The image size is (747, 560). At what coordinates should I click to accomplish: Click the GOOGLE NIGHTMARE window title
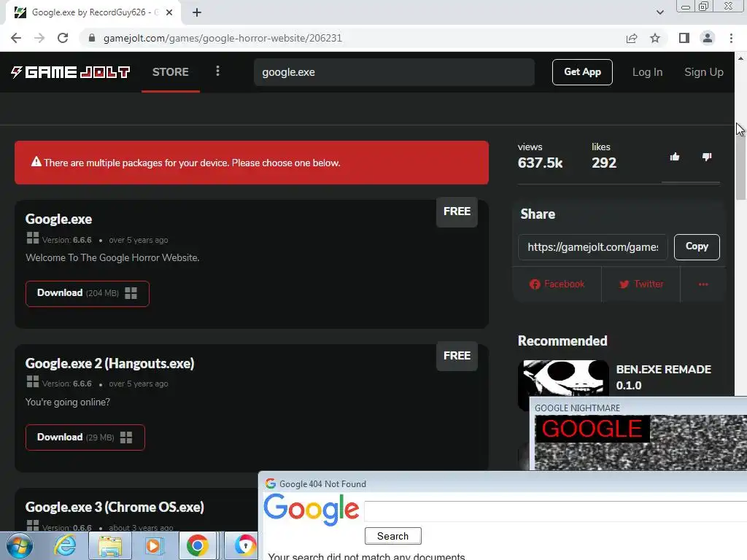(x=577, y=408)
